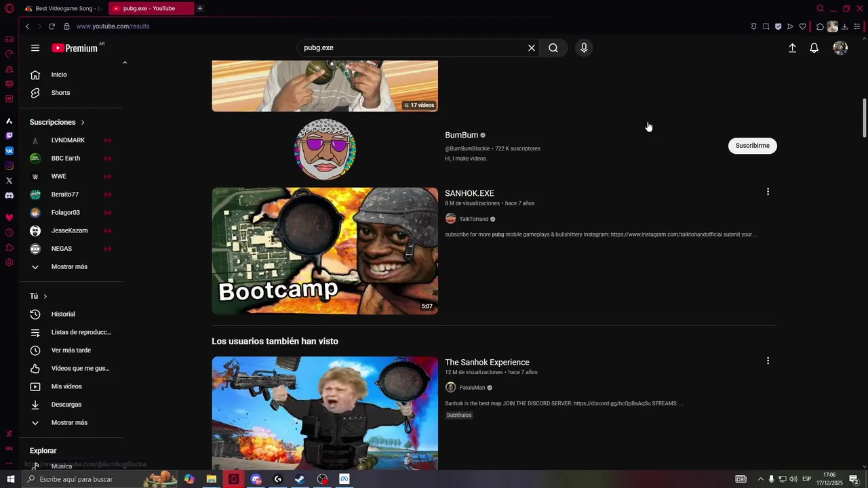Switch to Best Videogame Song tab
The image size is (868, 488).
pyautogui.click(x=63, y=8)
